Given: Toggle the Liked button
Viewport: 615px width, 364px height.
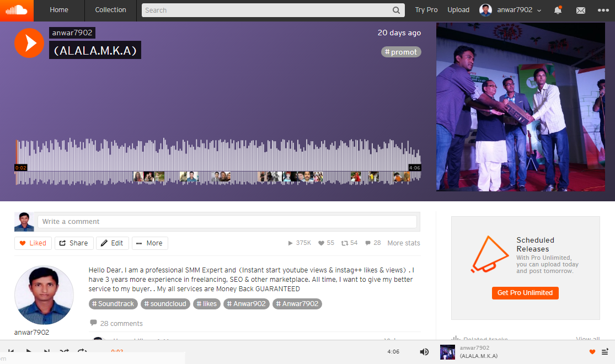Looking at the screenshot, I should click(x=33, y=243).
